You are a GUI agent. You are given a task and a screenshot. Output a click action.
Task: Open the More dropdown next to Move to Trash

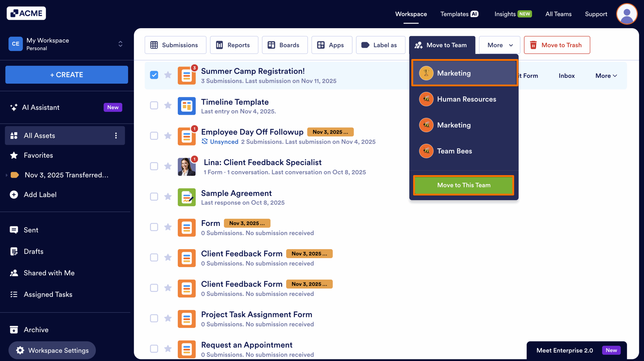coord(499,45)
